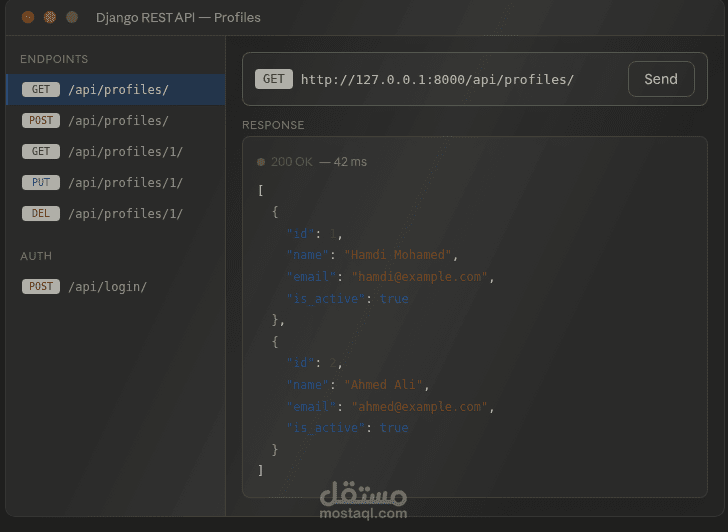Click the AUTH section header
Viewport: 728px width, 532px height.
pyautogui.click(x=36, y=256)
